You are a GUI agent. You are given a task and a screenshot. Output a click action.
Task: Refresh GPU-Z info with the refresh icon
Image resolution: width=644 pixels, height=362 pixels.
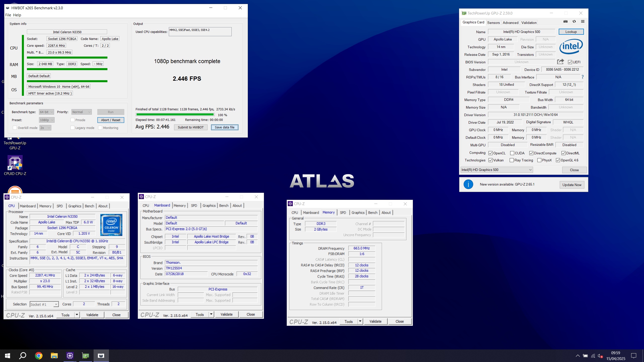(x=574, y=22)
